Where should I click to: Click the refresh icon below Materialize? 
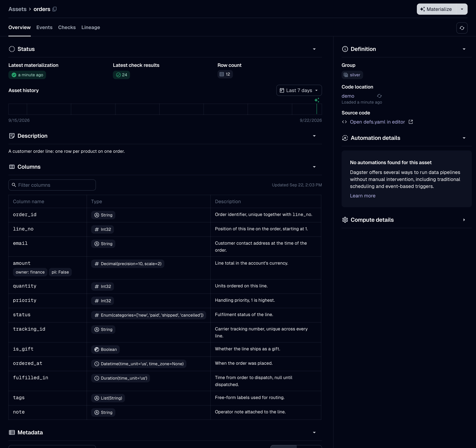(462, 28)
